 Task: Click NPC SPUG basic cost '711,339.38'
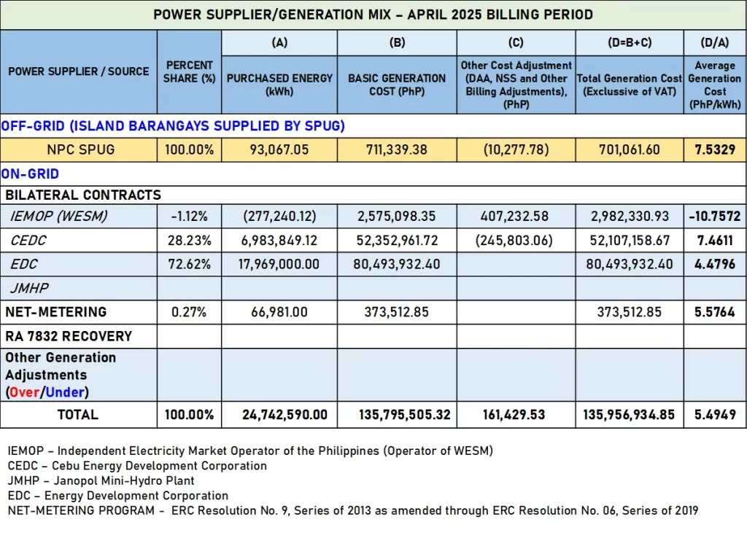[396, 150]
